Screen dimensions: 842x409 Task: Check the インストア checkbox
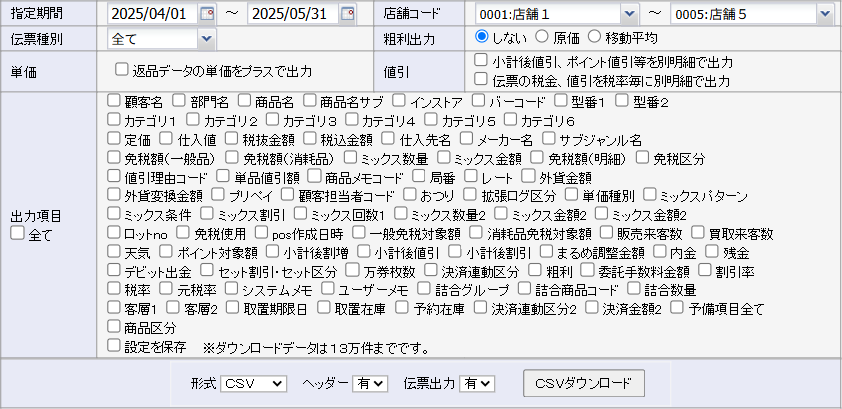[398, 100]
